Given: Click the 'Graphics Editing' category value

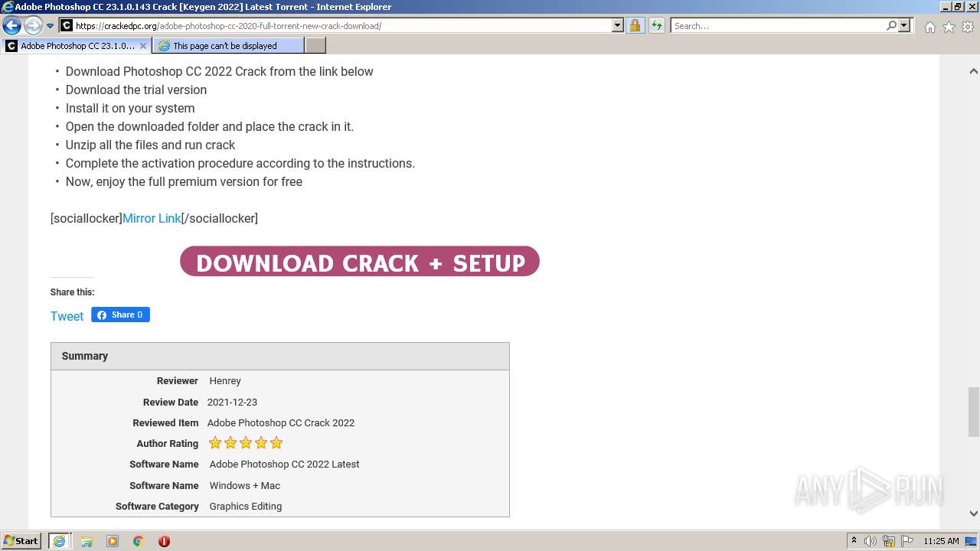Looking at the screenshot, I should [x=245, y=506].
